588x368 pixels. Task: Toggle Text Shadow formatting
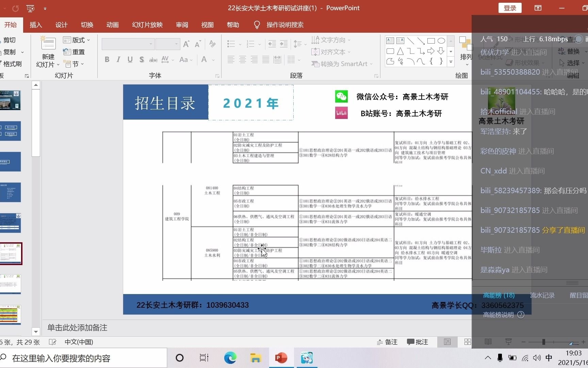(x=142, y=60)
